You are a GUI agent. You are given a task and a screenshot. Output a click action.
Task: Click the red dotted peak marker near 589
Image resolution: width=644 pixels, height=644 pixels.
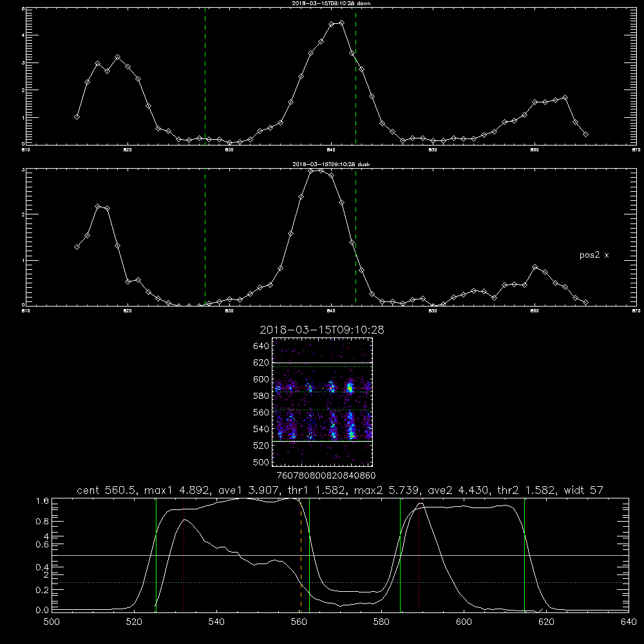pyautogui.click(x=419, y=555)
